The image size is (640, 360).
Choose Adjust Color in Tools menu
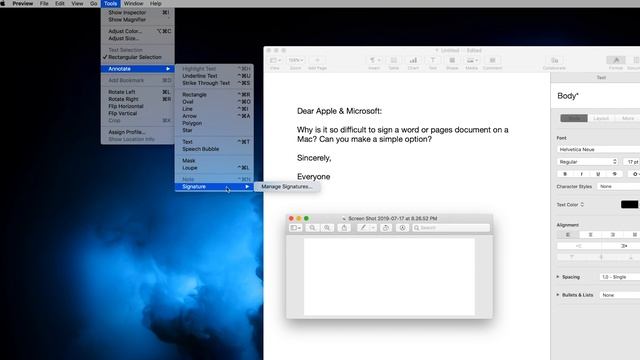pos(138,31)
